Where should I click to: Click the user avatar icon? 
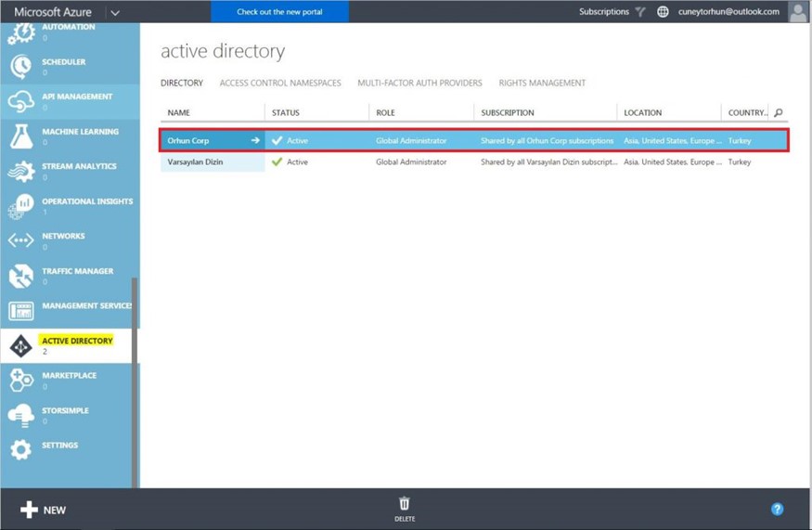pos(798,11)
